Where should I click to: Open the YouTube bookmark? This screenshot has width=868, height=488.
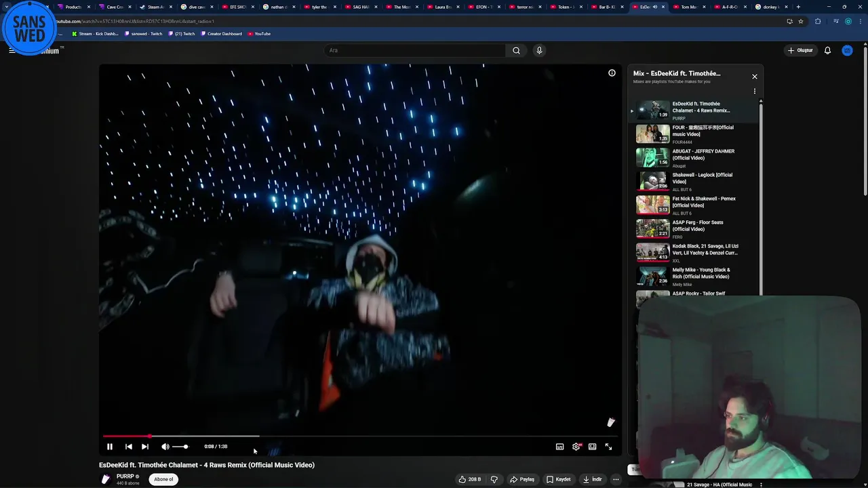pyautogui.click(x=259, y=33)
